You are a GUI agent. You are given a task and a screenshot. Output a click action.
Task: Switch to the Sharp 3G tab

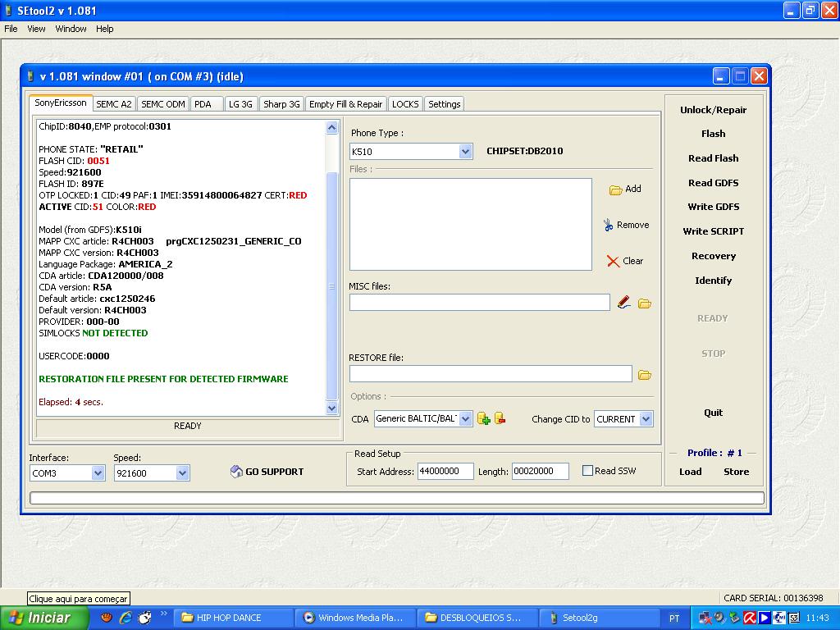coord(282,104)
